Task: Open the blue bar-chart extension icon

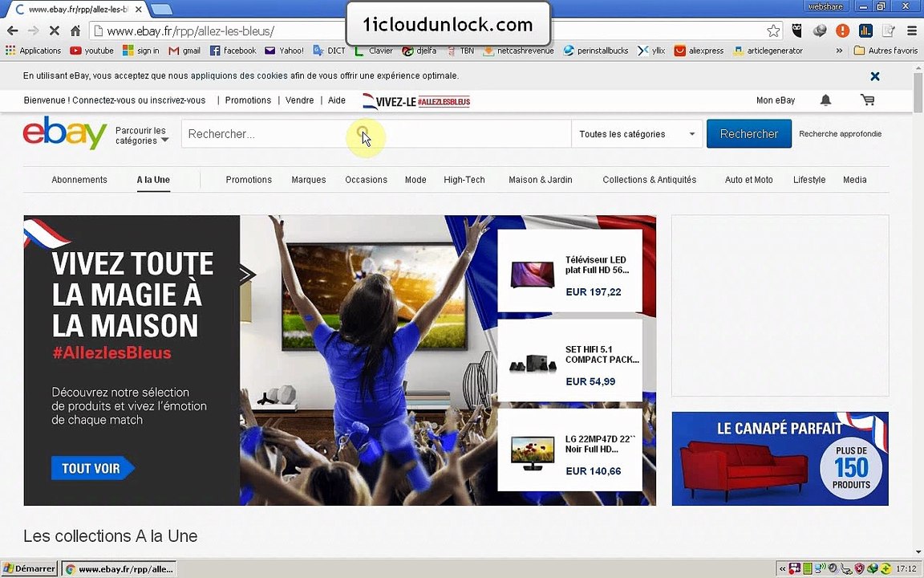Action: [865, 31]
